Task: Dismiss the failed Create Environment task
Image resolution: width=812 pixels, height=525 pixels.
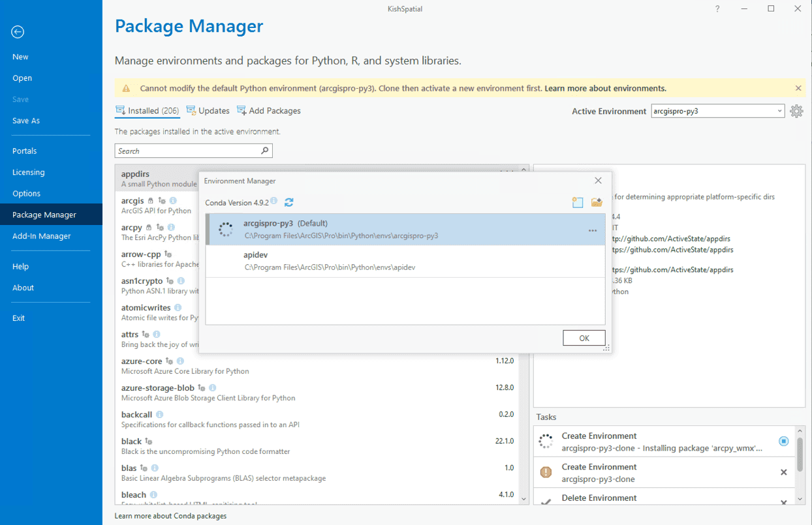Action: click(x=784, y=472)
